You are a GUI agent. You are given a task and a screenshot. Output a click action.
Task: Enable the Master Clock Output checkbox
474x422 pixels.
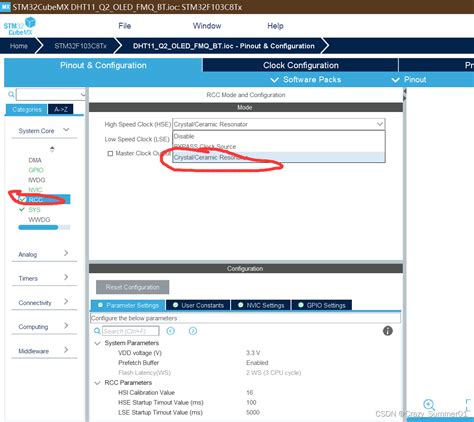click(110, 153)
